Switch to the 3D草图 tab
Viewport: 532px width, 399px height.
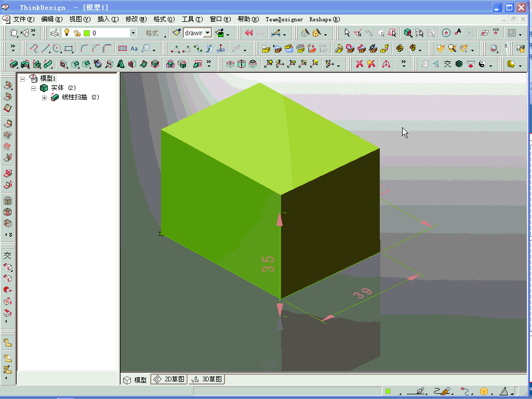click(x=207, y=379)
